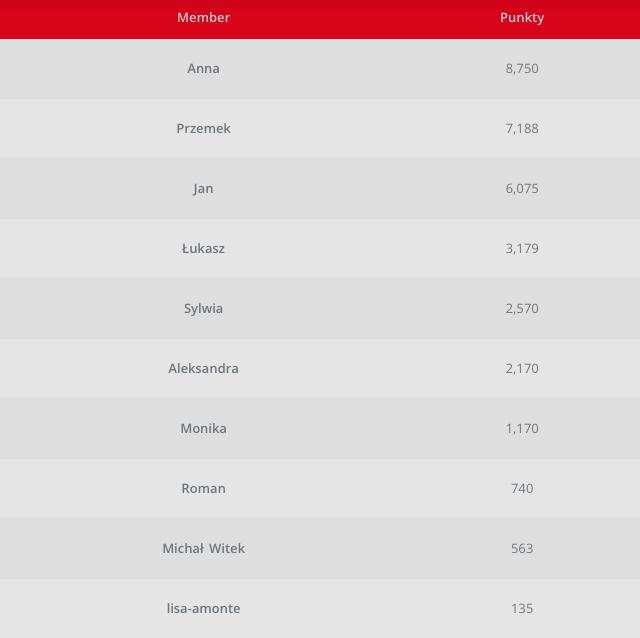Viewport: 640px width, 638px height.
Task: Click Sylwia's 2,570 points value
Action: pos(522,308)
